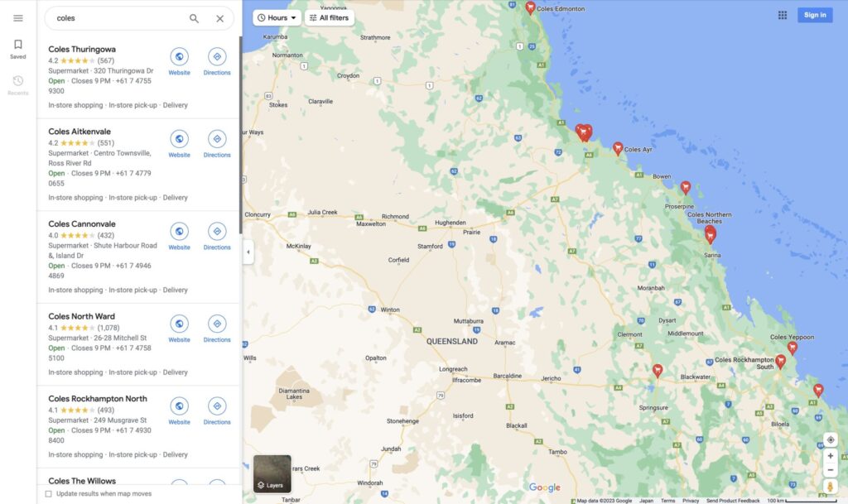Open the Privacy link
This screenshot has height=504, width=848.
point(691,501)
